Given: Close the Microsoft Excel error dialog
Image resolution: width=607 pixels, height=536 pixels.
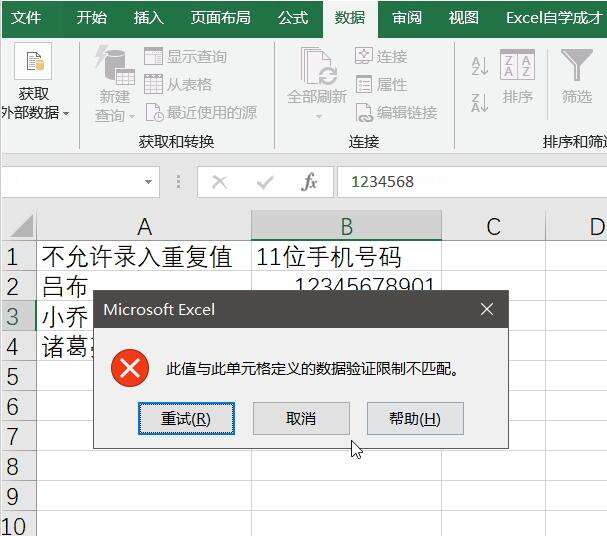Looking at the screenshot, I should pos(487,309).
